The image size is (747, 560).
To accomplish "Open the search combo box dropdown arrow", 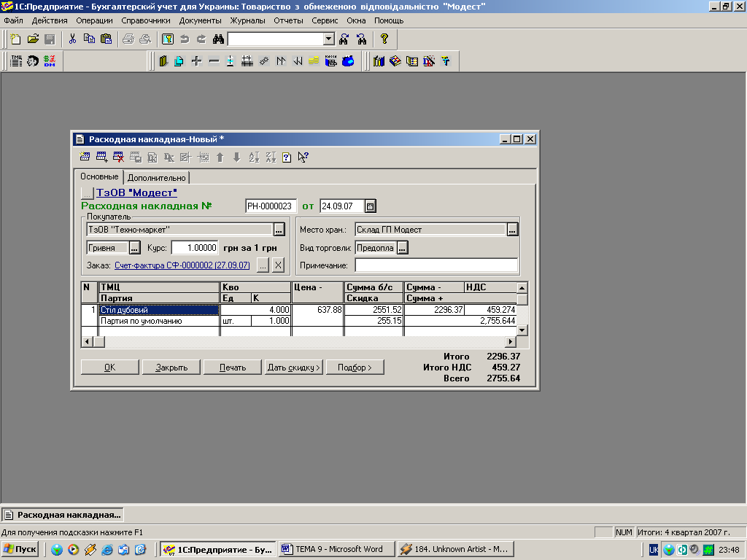I will tap(329, 39).
